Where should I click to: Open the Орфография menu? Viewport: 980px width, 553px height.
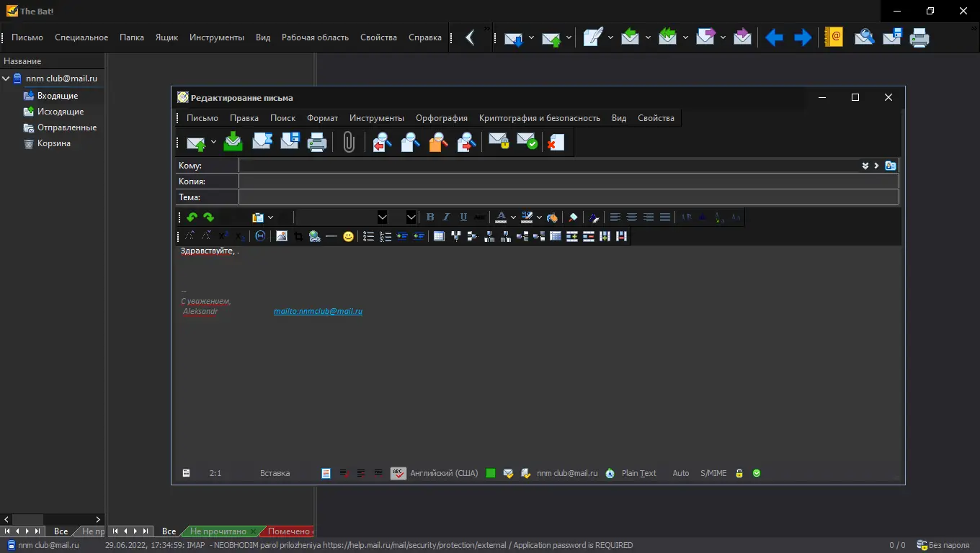pos(442,118)
